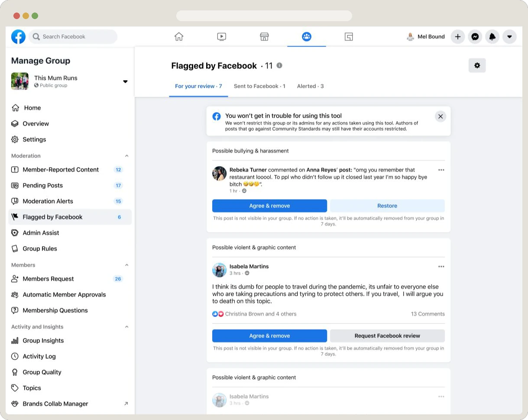Click Isabela Martins' avatar in first post
Image resolution: width=528 pixels, height=420 pixels.
(220, 270)
